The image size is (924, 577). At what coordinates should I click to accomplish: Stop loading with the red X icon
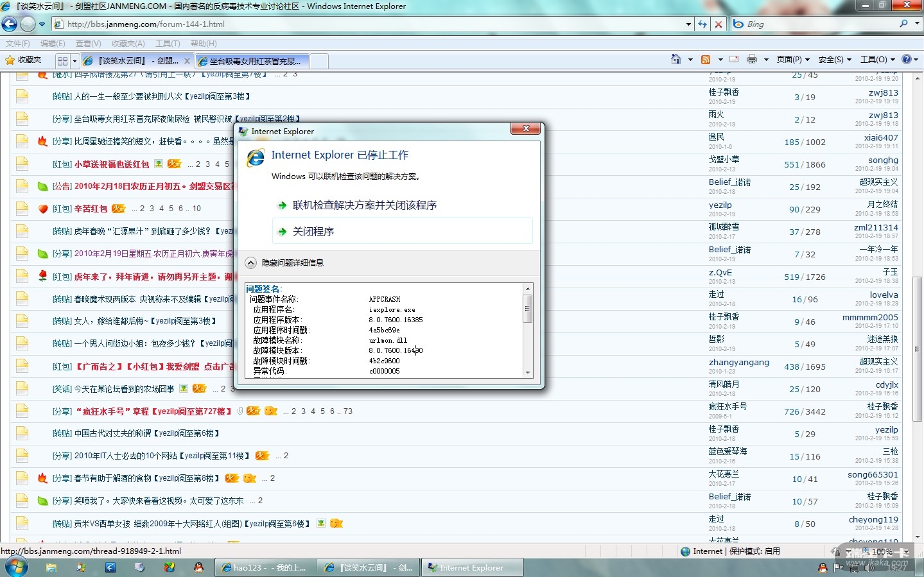[719, 24]
